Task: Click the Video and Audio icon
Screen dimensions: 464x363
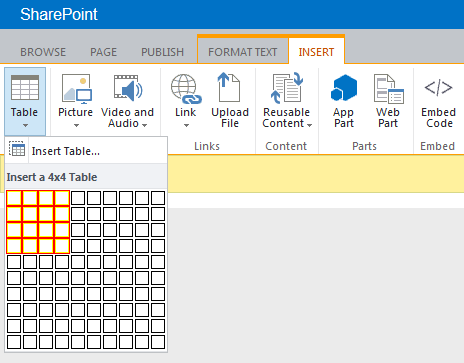Action: click(x=128, y=88)
